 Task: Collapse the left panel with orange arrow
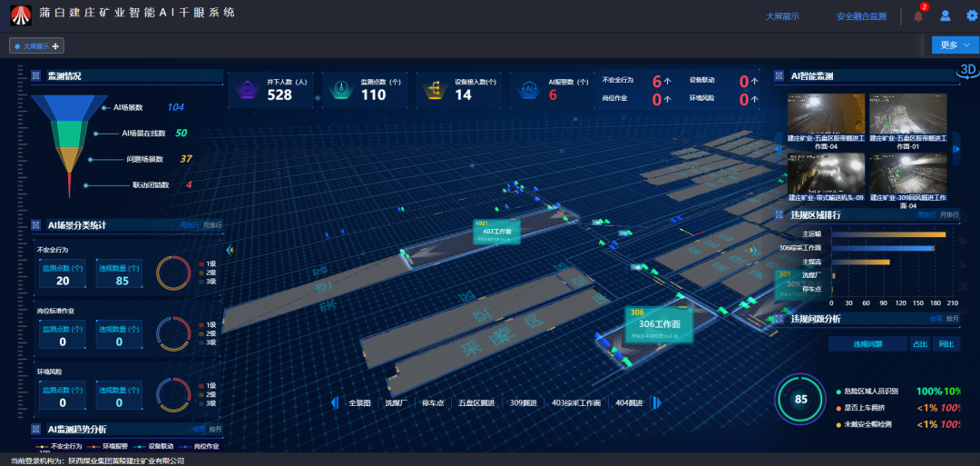click(x=230, y=250)
